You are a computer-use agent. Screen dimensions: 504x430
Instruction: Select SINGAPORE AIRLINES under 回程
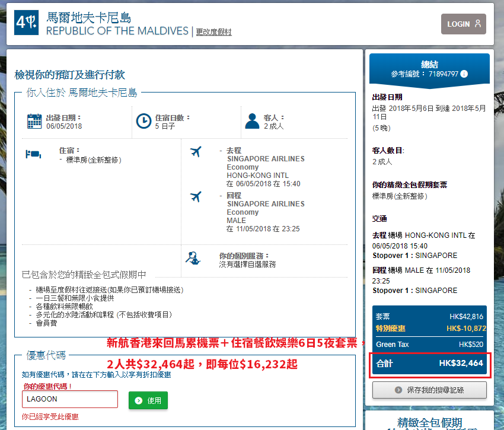[266, 204]
